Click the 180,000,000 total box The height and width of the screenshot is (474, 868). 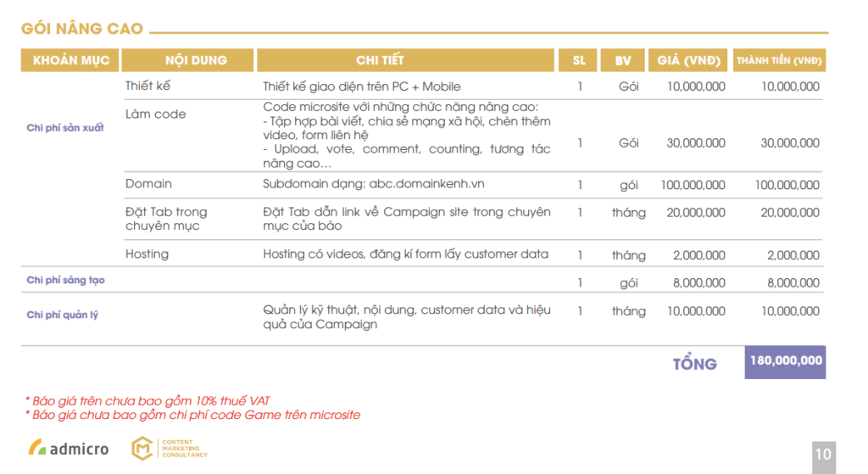tap(785, 361)
